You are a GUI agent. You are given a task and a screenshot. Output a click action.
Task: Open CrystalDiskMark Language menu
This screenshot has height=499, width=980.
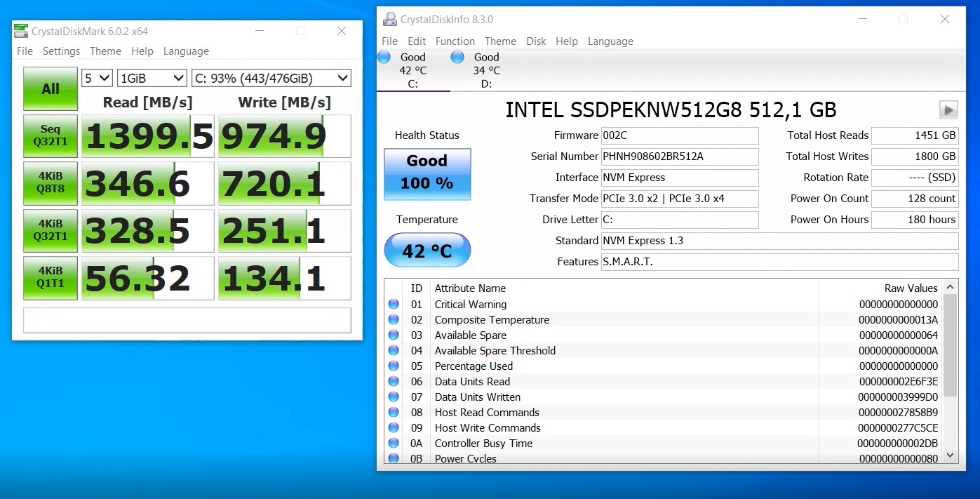click(186, 51)
